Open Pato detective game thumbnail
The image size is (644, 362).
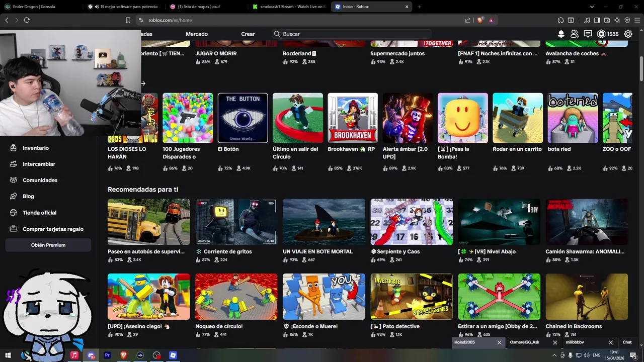tap(412, 297)
